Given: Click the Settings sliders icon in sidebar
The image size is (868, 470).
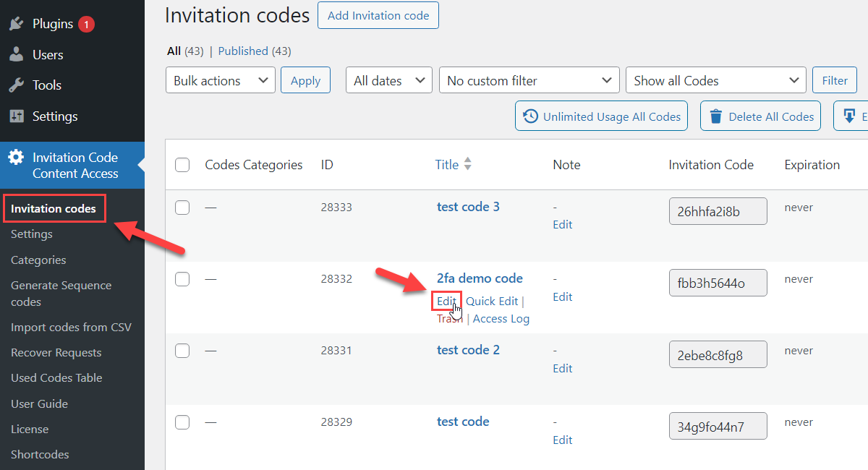Looking at the screenshot, I should [16, 116].
